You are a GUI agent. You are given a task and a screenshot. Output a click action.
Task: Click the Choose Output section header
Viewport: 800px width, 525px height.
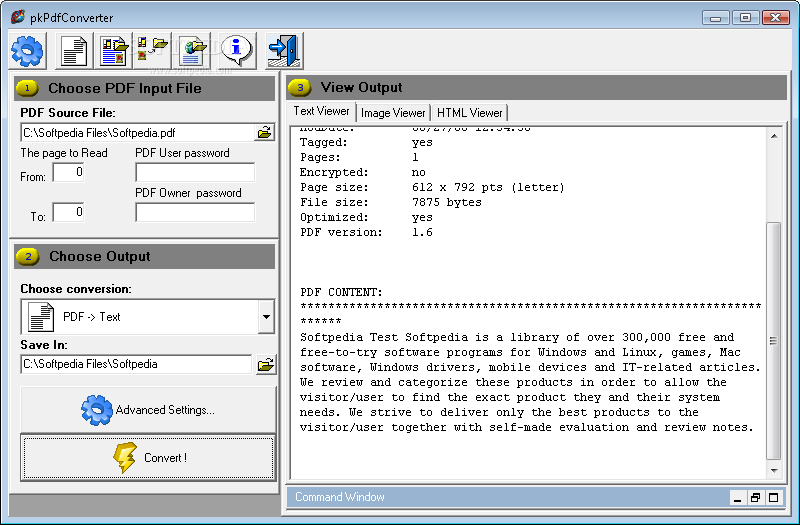[144, 256]
